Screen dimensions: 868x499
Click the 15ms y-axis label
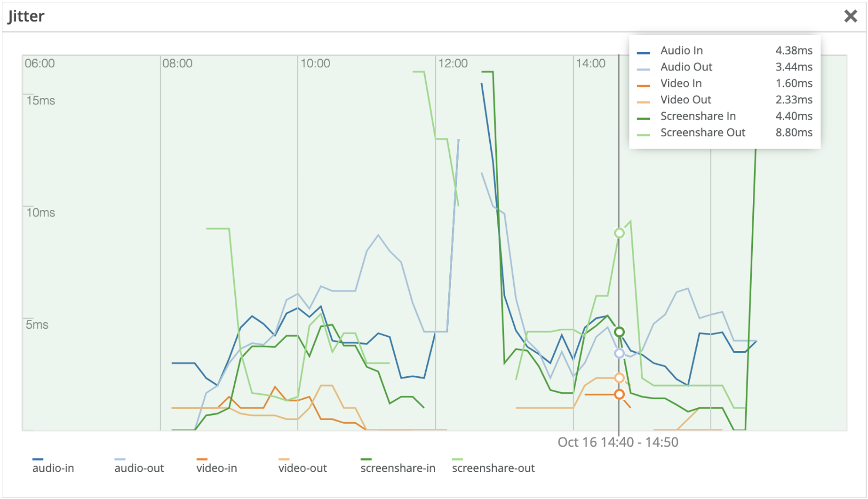[40, 101]
